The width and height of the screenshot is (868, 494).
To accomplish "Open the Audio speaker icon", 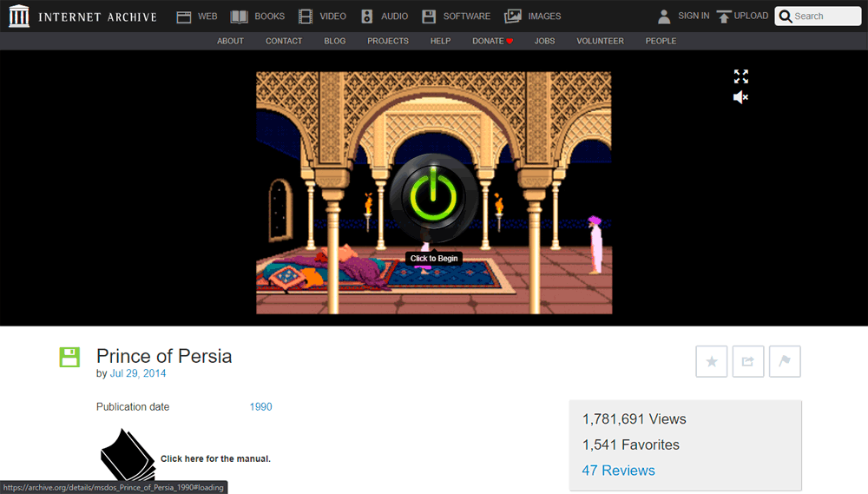I will pos(366,16).
